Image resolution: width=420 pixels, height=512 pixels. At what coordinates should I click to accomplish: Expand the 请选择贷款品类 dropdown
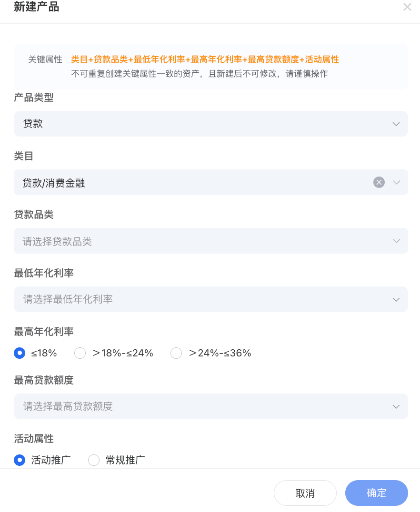(x=200, y=241)
